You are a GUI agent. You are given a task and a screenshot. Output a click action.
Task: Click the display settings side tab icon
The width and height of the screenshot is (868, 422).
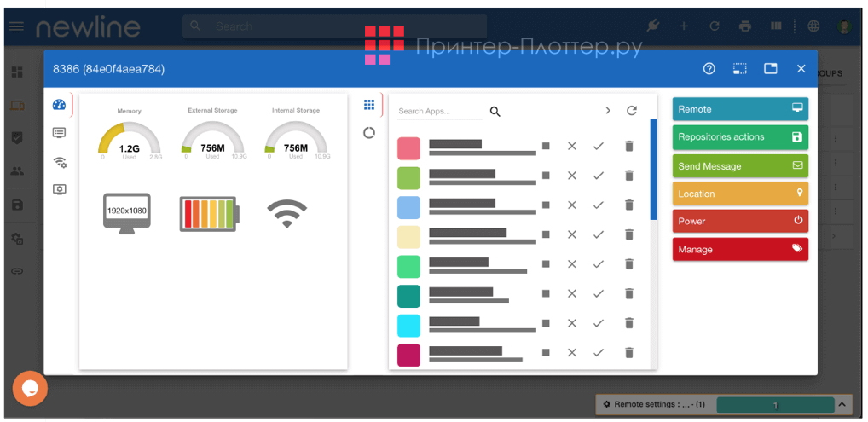coord(59,189)
